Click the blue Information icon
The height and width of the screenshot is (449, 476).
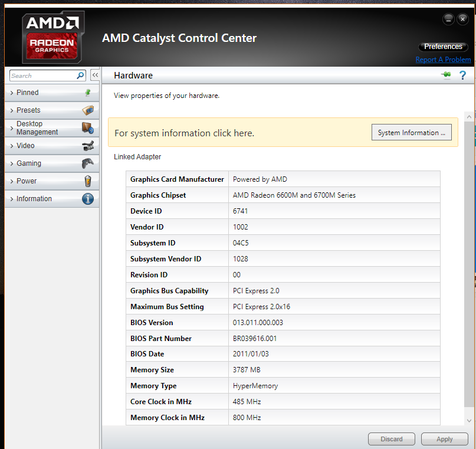coord(88,199)
